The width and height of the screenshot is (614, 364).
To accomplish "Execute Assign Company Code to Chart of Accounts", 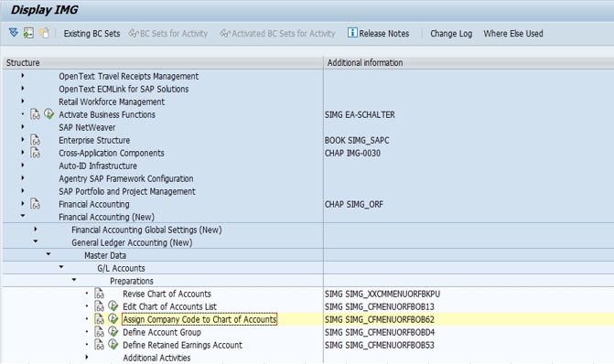I will pos(113,319).
